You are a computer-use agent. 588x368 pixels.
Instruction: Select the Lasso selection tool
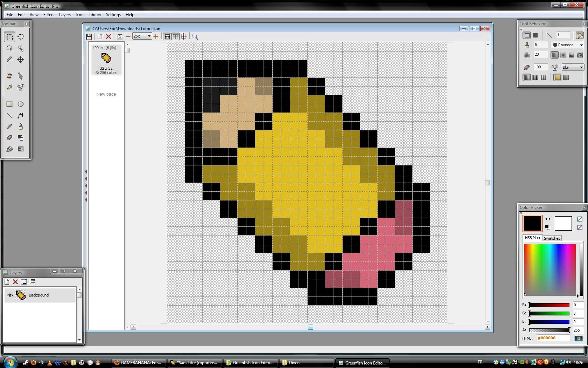9,48
